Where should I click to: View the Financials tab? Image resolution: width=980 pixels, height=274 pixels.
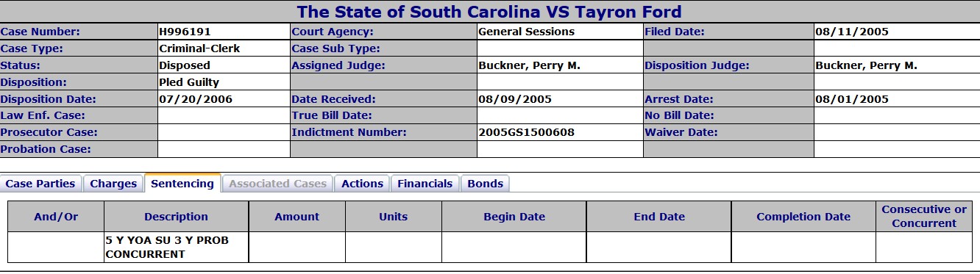coord(425,184)
